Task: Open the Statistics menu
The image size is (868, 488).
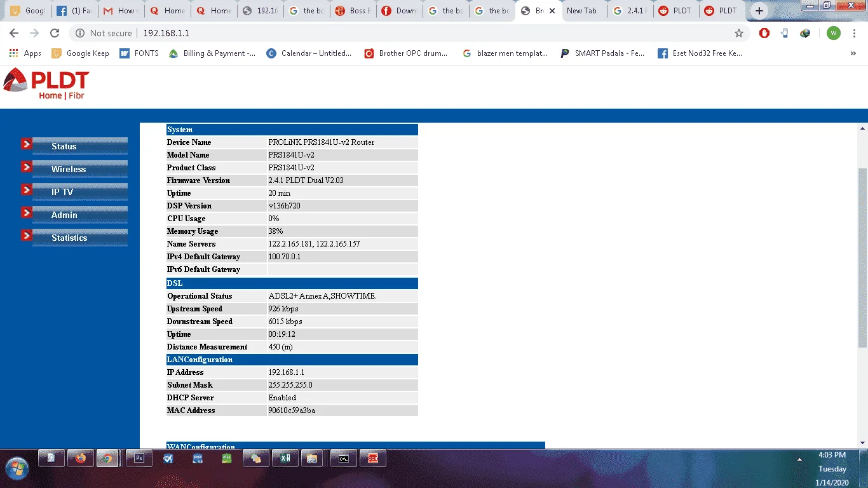Action: pos(80,238)
